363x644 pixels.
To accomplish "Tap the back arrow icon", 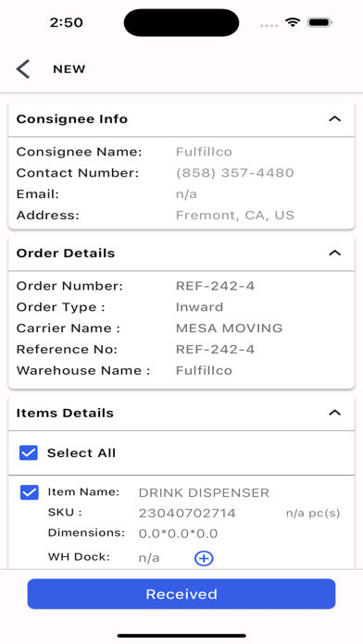I will point(23,69).
